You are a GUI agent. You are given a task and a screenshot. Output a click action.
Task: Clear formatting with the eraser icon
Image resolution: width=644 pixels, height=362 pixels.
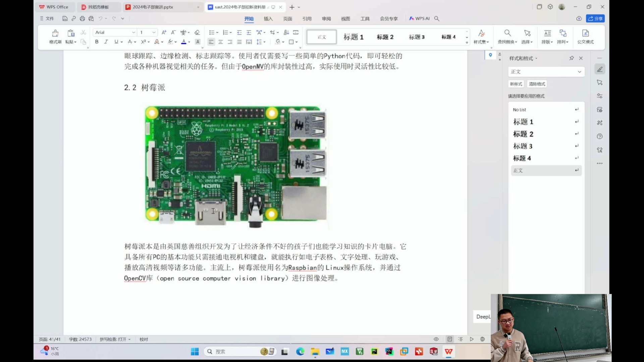pos(197,33)
